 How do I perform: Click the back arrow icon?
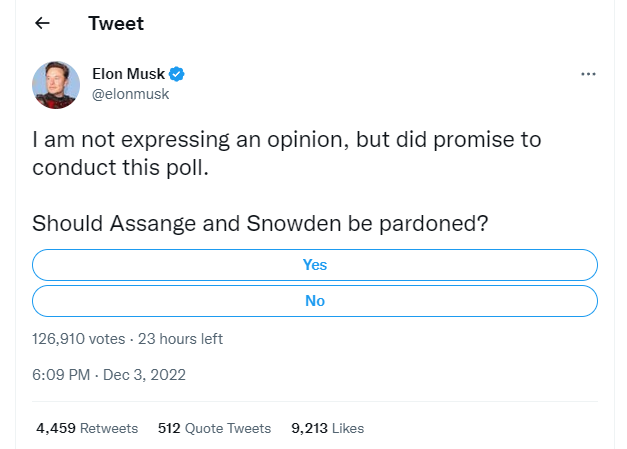42,23
